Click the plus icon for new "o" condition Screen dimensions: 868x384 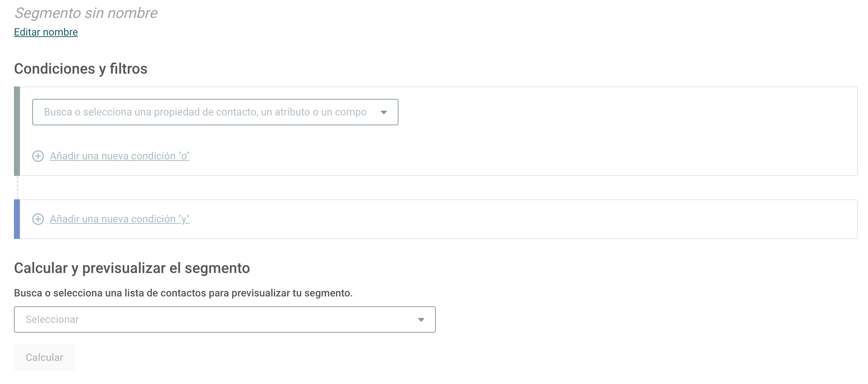tap(38, 156)
